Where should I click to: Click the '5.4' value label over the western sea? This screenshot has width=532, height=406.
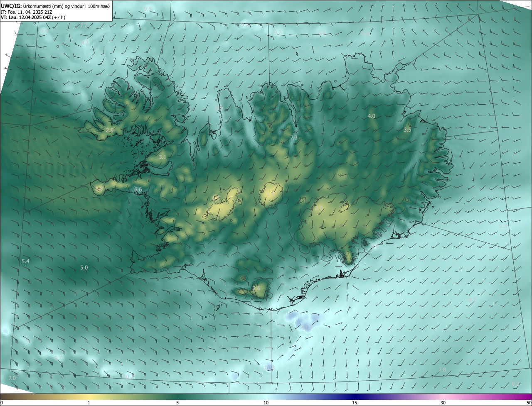click(25, 261)
